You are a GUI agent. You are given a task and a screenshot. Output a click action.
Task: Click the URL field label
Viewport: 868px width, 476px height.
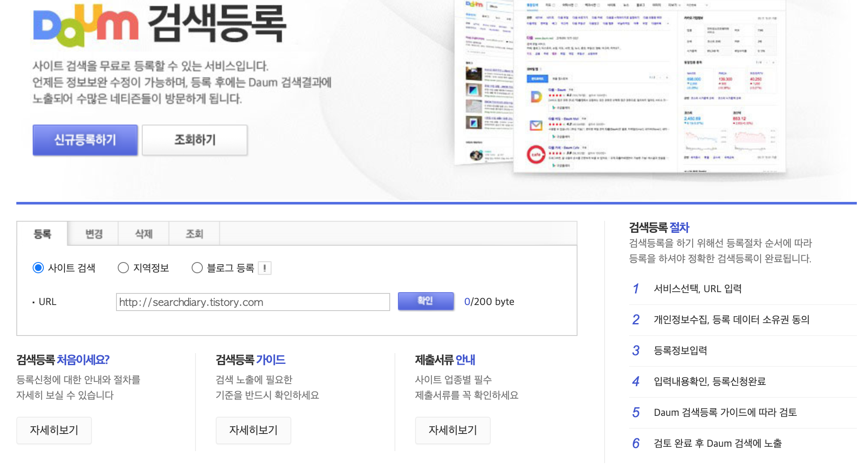click(x=47, y=302)
